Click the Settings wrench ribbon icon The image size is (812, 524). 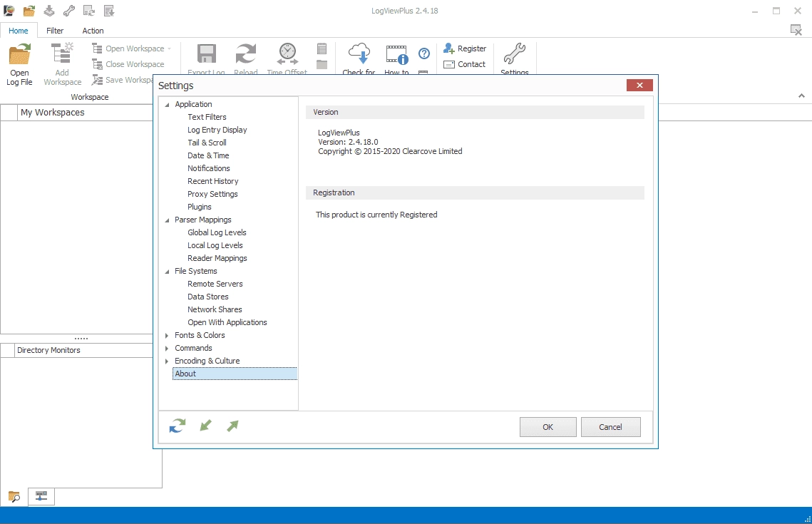point(514,54)
